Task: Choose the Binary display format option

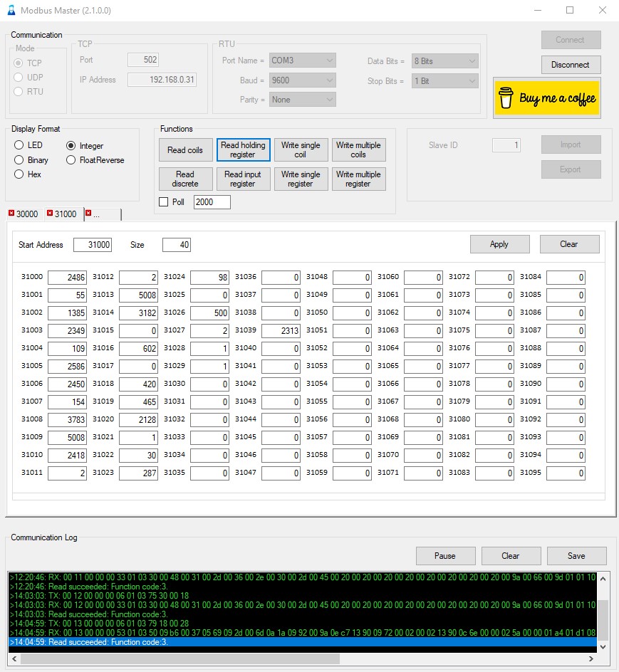Action: [19, 160]
